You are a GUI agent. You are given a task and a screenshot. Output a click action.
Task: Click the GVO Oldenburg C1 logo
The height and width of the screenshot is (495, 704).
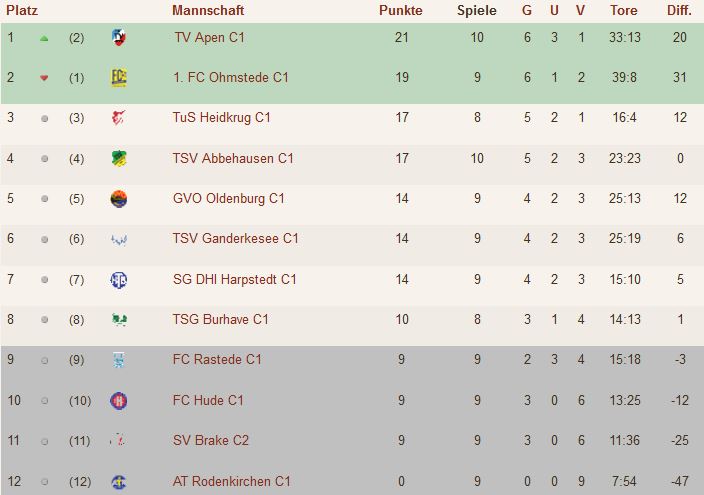pyautogui.click(x=119, y=198)
